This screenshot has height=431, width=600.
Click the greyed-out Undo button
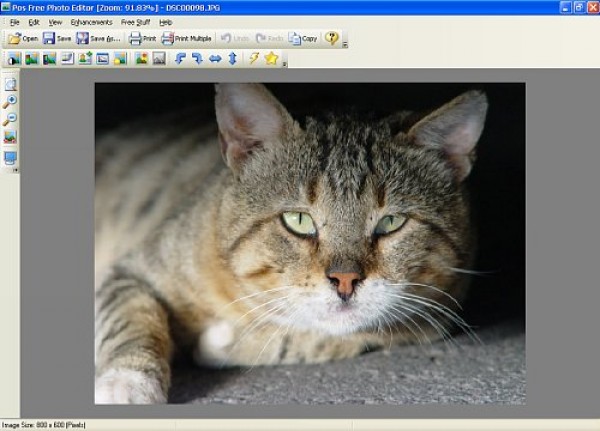(x=235, y=38)
